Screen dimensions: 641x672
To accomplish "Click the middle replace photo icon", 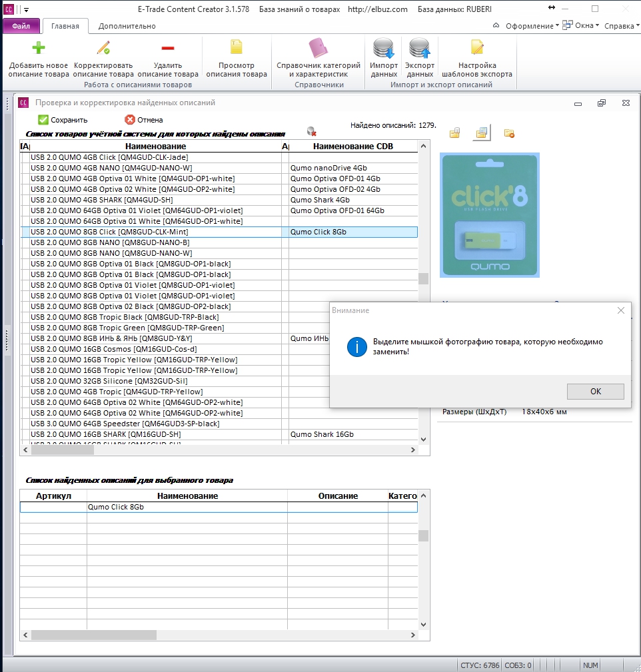I will 482,133.
